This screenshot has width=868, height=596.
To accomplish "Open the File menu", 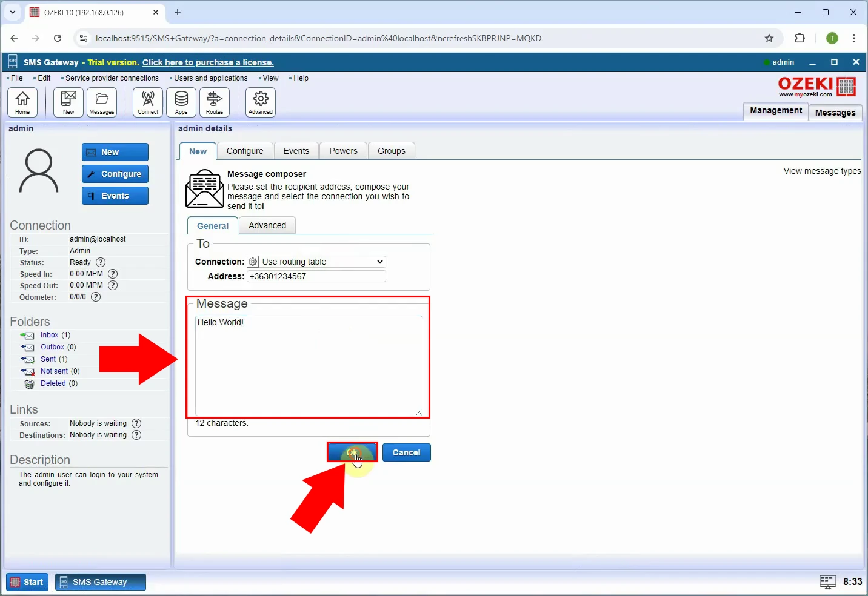I will point(16,78).
